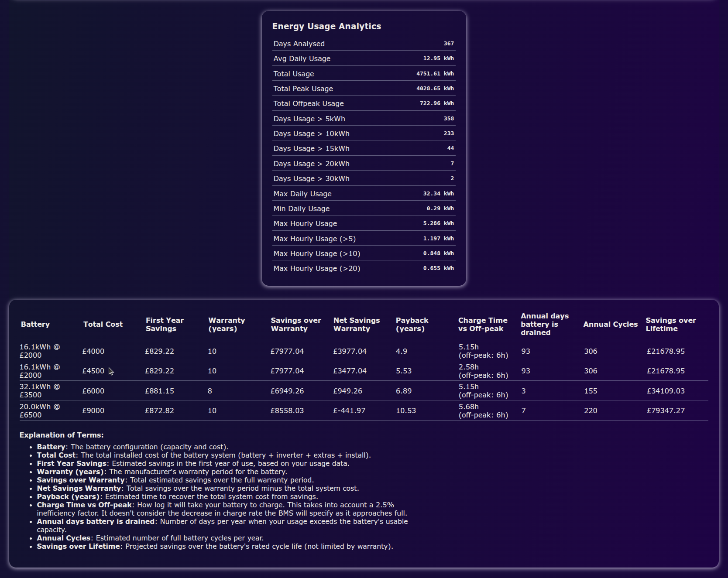728x578 pixels.
Task: Click the Energy Usage Analytics heading
Action: [x=326, y=26]
